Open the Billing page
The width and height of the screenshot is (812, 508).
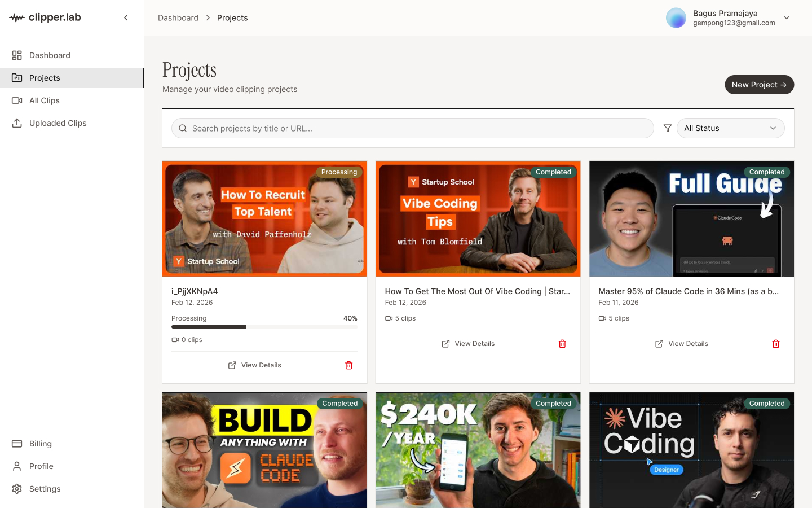point(41,444)
